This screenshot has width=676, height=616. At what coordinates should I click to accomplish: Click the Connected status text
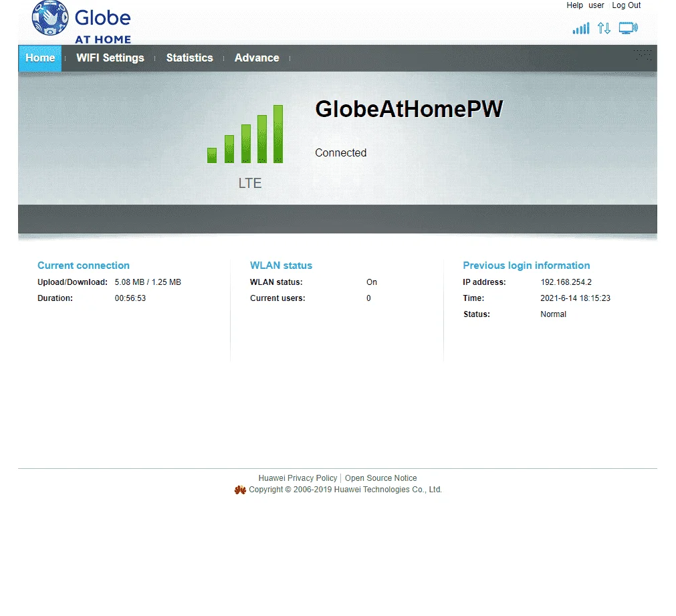pyautogui.click(x=340, y=152)
